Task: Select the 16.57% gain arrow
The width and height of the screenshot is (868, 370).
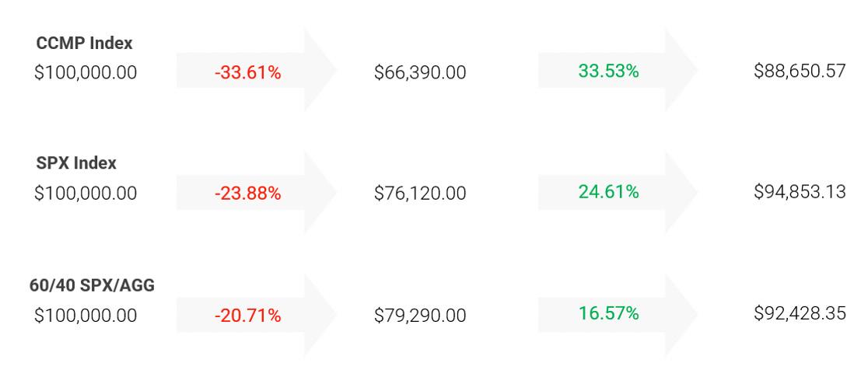Action: tap(618, 314)
